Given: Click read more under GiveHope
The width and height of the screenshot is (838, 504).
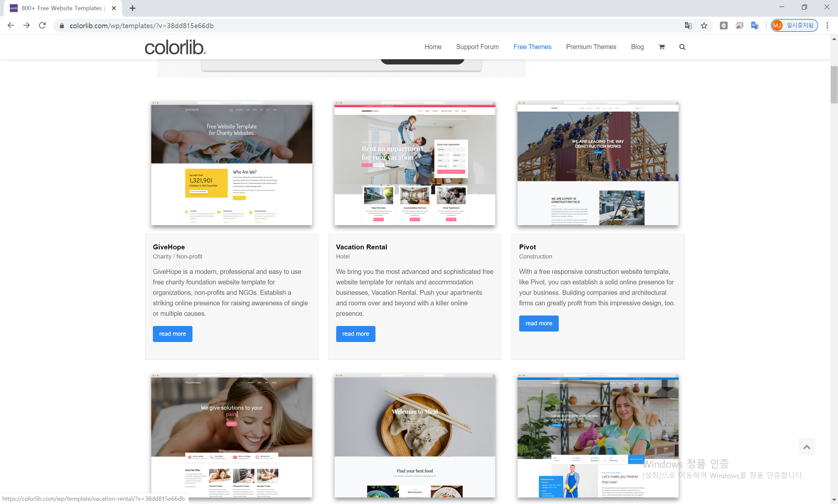Looking at the screenshot, I should point(172,334).
